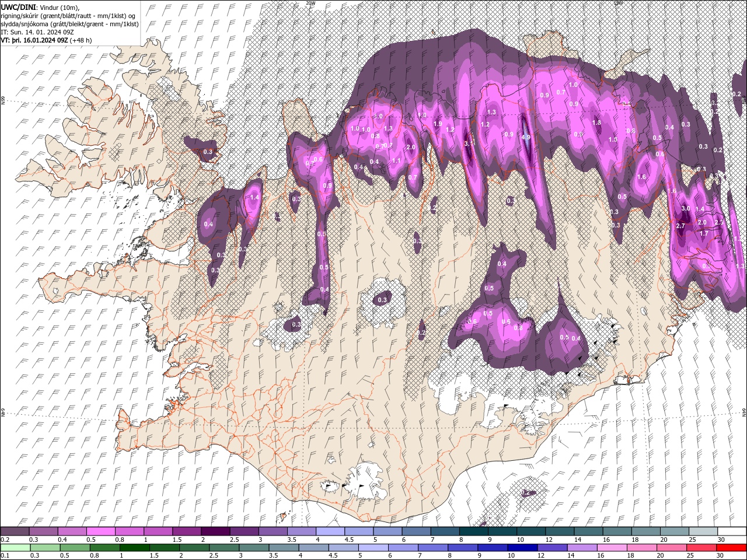Click the 2.7 value near the east coast
Viewport: 747px width, 560px height.
click(680, 226)
